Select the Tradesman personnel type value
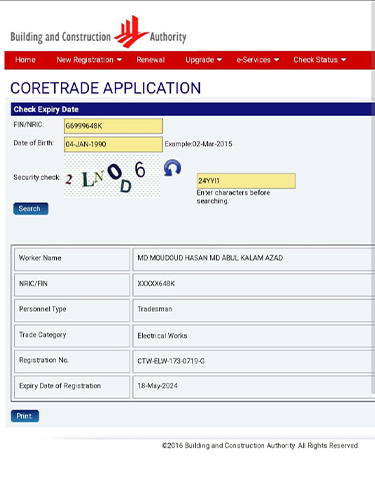Image resolution: width=375 pixels, height=500 pixels. click(x=155, y=309)
